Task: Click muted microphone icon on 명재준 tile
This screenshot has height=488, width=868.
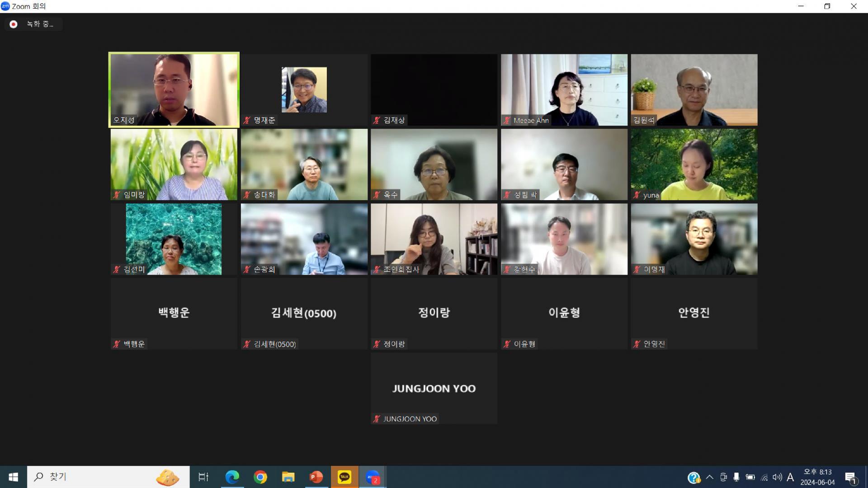Action: (247, 120)
